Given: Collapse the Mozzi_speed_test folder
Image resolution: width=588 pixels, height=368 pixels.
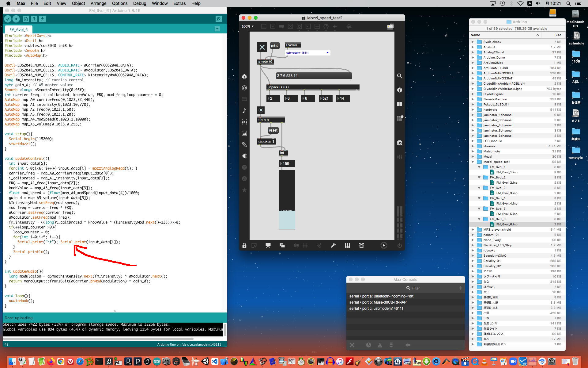Looking at the screenshot, I should [x=473, y=162].
